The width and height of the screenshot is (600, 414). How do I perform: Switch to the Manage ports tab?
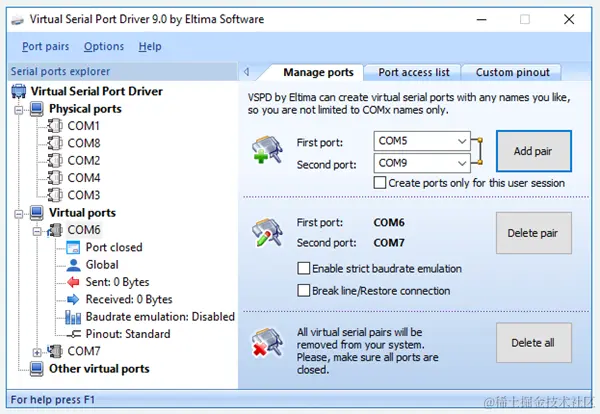(318, 72)
